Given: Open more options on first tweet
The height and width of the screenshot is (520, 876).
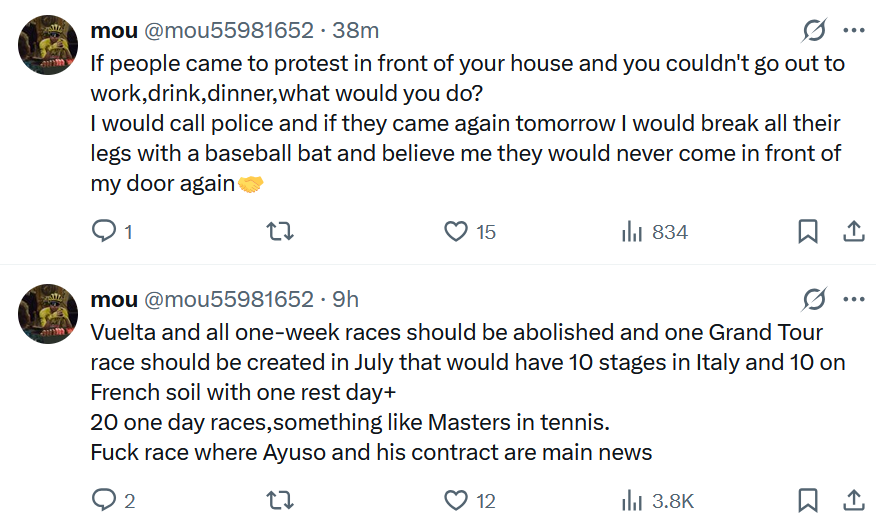Looking at the screenshot, I should pos(854,31).
